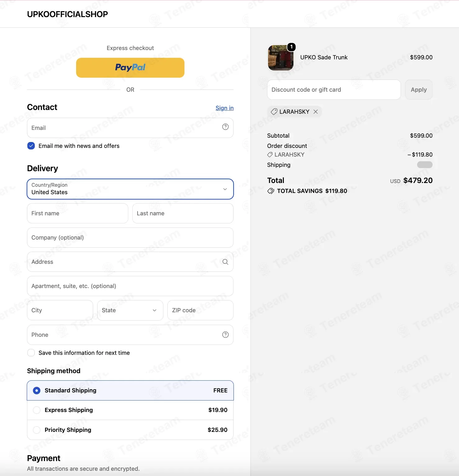Select Express Shipping option
This screenshot has width=459, height=476.
pos(130,410)
